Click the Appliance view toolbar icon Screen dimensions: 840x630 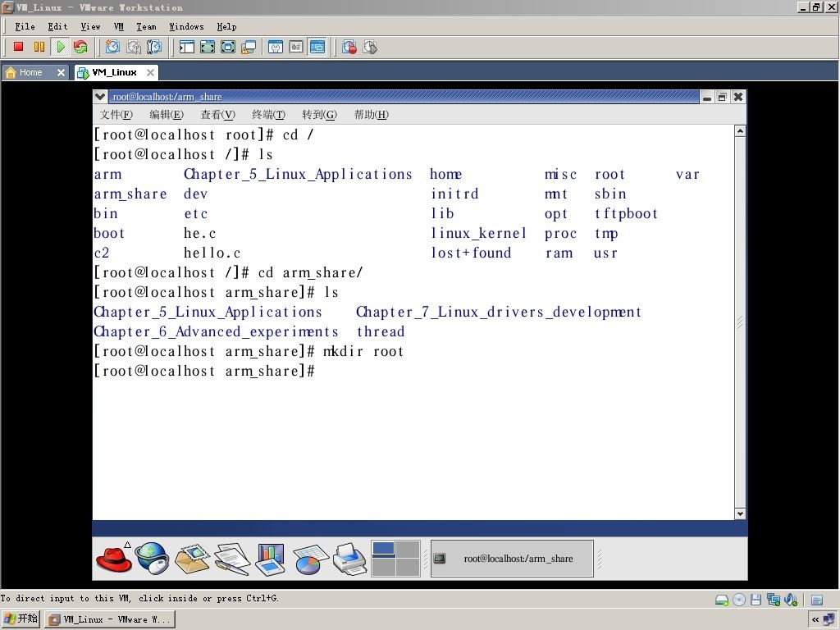[296, 47]
